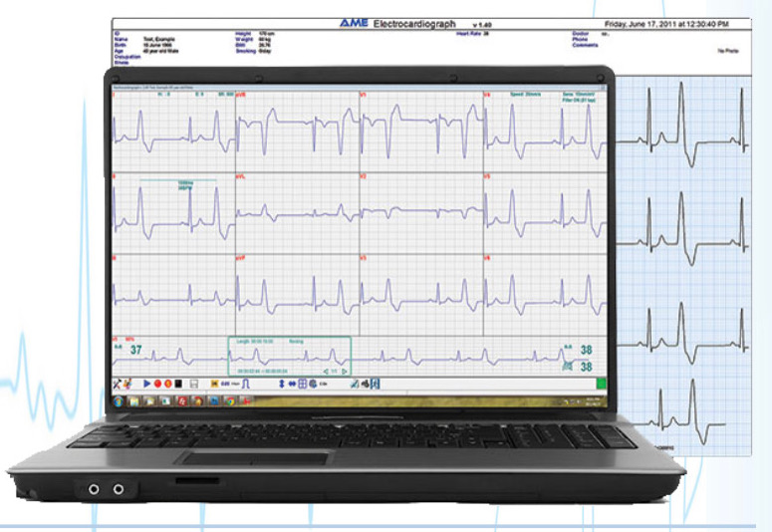Click the AME logo on the report
This screenshot has width=772, height=532.
point(354,23)
